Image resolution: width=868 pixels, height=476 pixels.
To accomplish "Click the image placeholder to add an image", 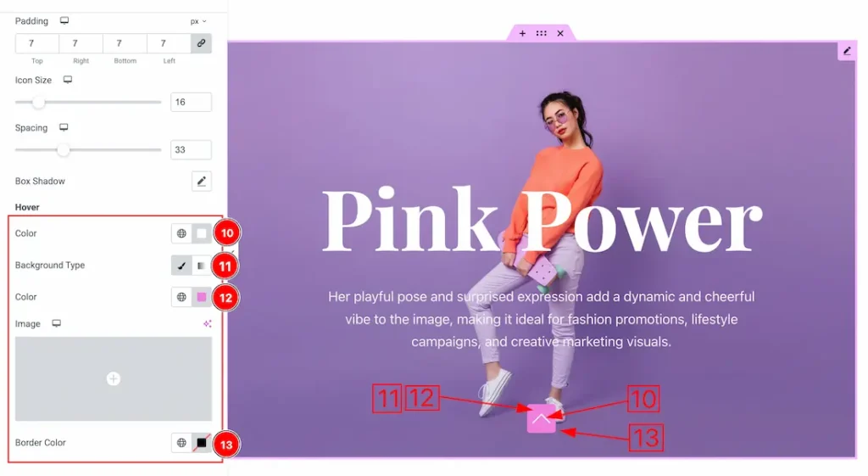I will [x=114, y=378].
